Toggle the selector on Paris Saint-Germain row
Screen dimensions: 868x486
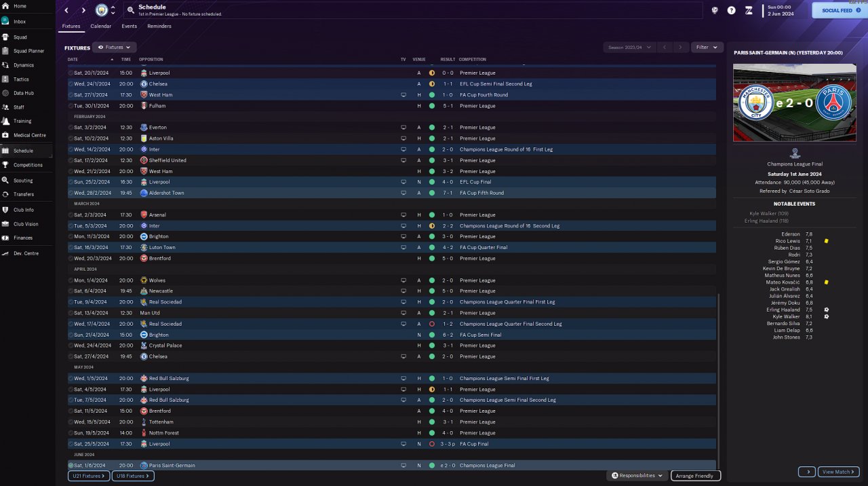click(x=71, y=466)
